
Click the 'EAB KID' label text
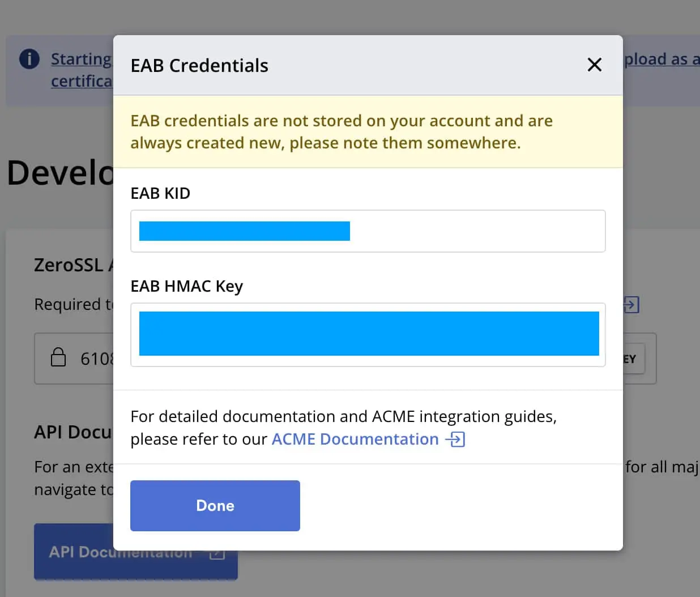tap(160, 193)
